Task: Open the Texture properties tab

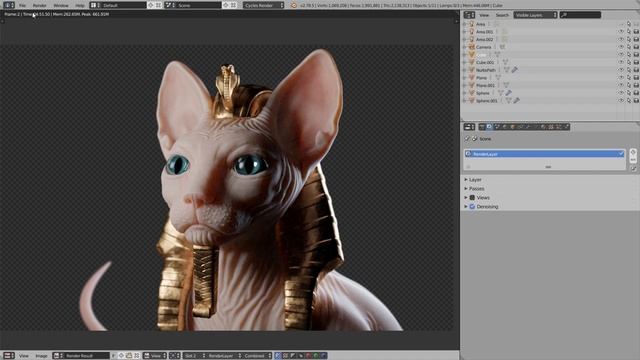Action: coord(551,127)
